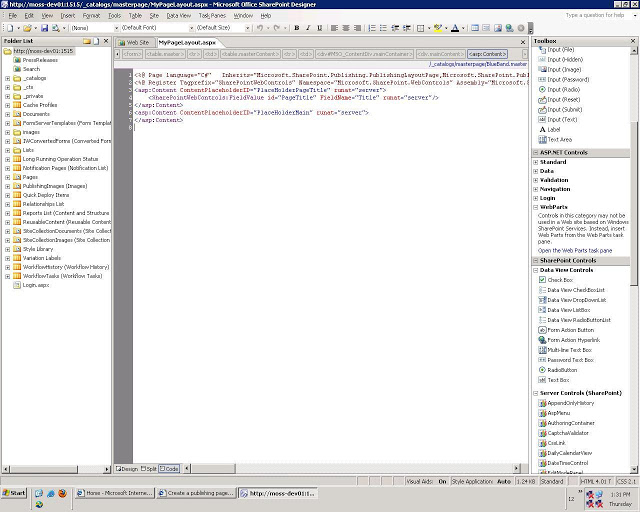Toggle Visual Aids in the status bar
Image resolution: width=640 pixels, height=512 pixels.
[427, 481]
